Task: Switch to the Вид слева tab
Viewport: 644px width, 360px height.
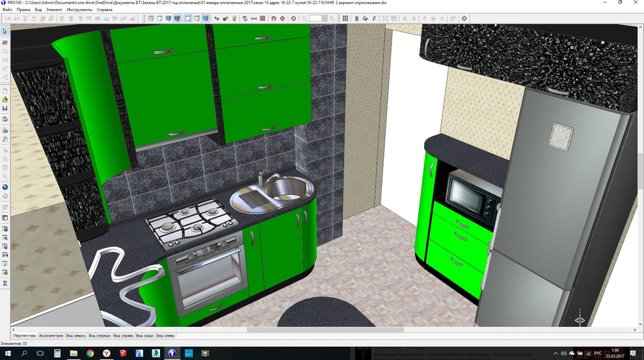Action: [x=165, y=336]
